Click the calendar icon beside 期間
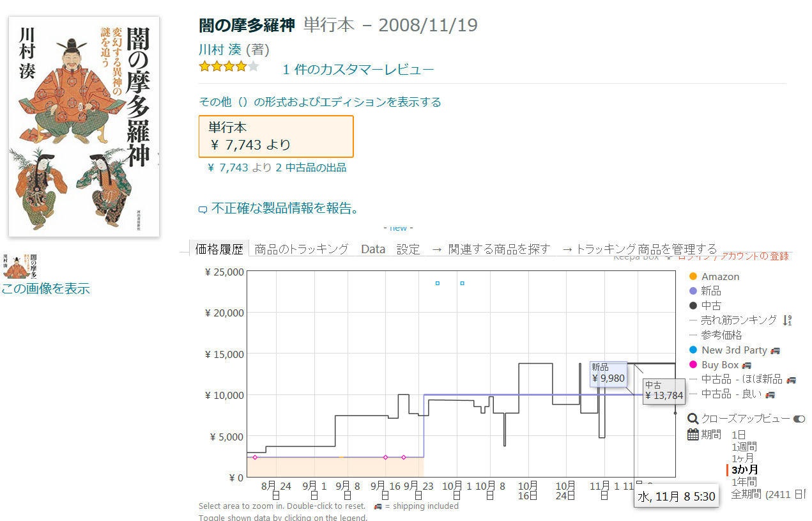The height and width of the screenshot is (521, 812). [693, 435]
